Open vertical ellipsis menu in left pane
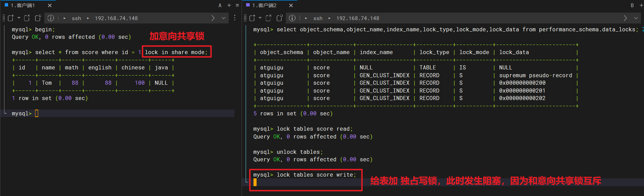This screenshot has height=196, width=644. (x=235, y=18)
